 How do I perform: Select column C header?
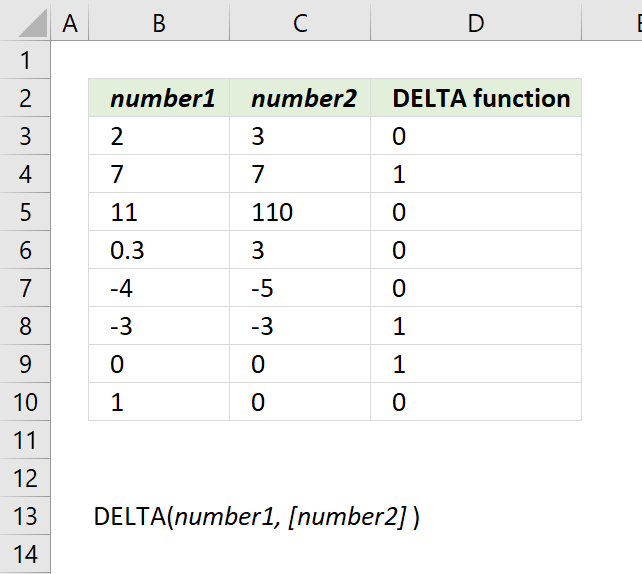click(x=300, y=23)
